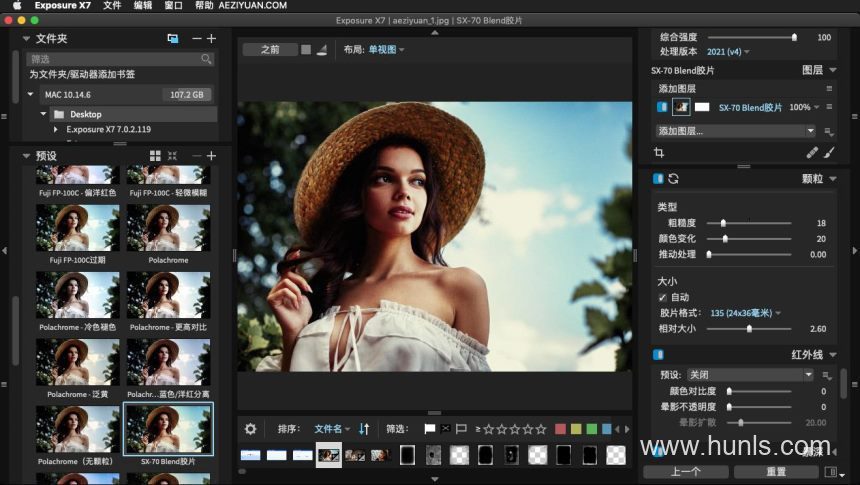860x485 pixels.
Task: Set filter to first star rating
Action: (x=488, y=429)
